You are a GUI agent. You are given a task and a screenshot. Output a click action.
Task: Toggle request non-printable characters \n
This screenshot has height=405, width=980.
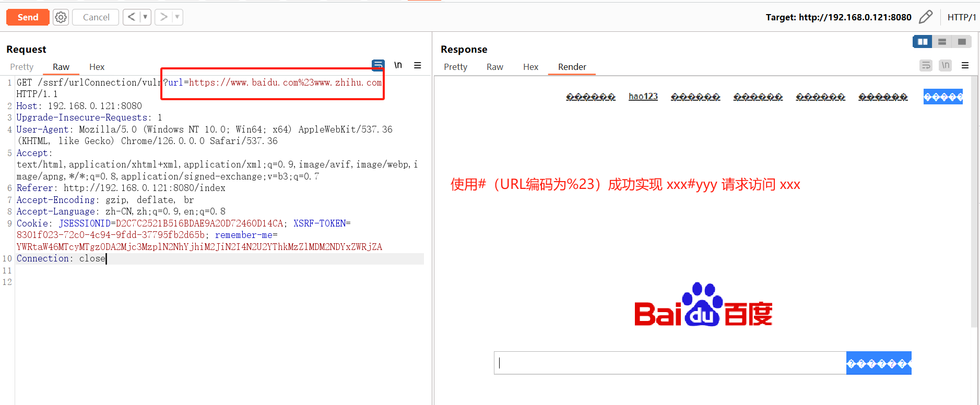pyautogui.click(x=398, y=65)
